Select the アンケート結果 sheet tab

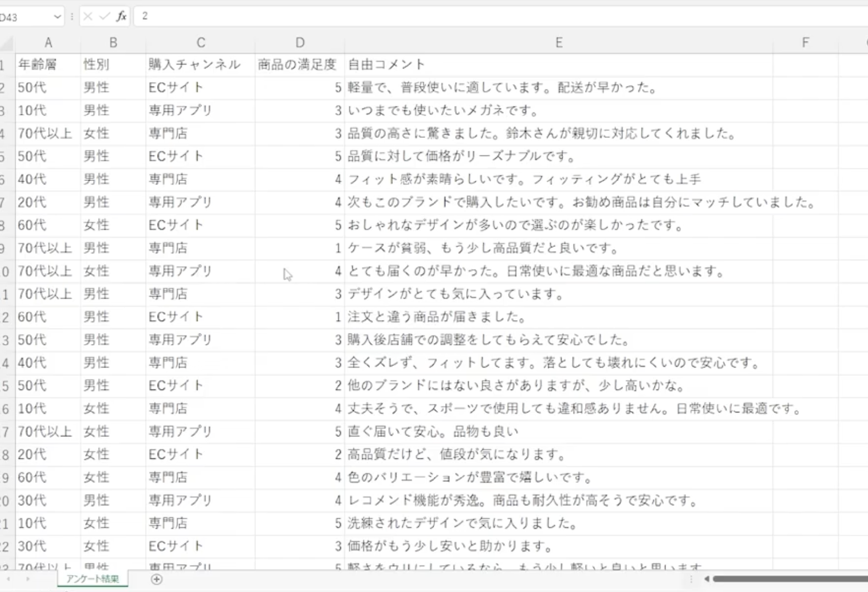point(92,579)
